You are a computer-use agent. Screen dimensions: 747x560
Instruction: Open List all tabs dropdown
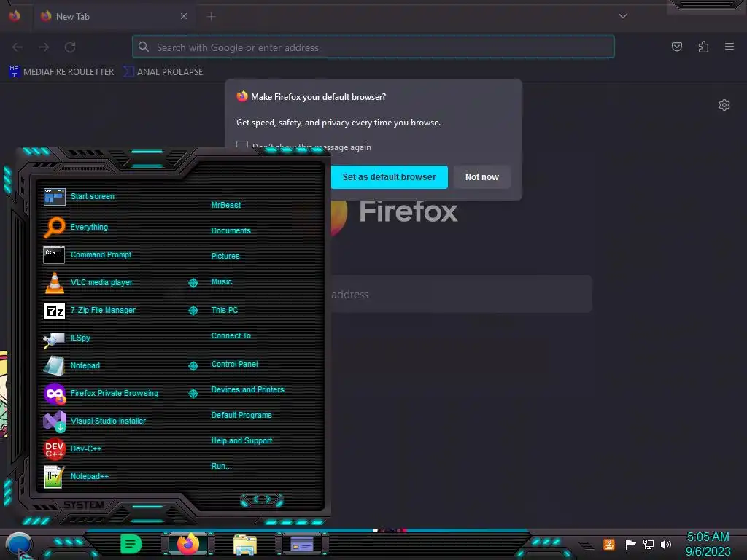click(x=623, y=16)
